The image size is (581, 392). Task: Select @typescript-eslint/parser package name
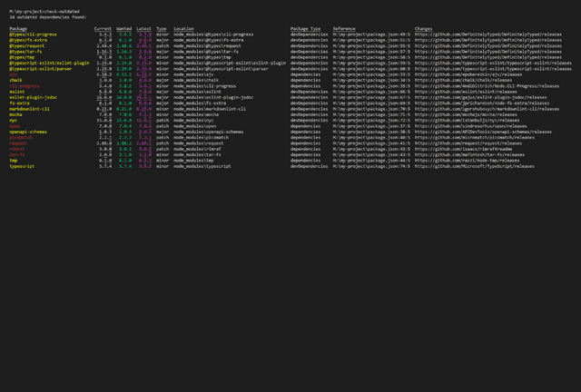click(41, 69)
